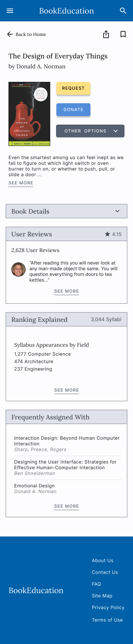Click the Donate button
This screenshot has height=644, width=133.
click(x=73, y=110)
